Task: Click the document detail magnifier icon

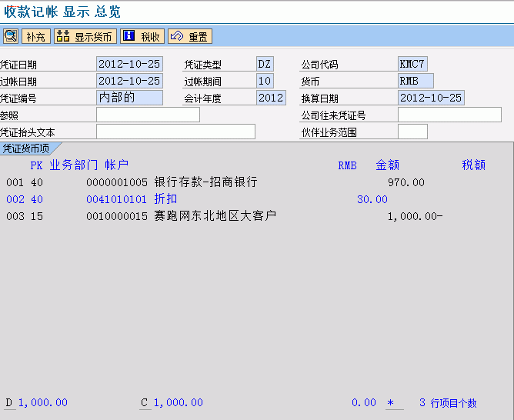Action: pos(11,36)
